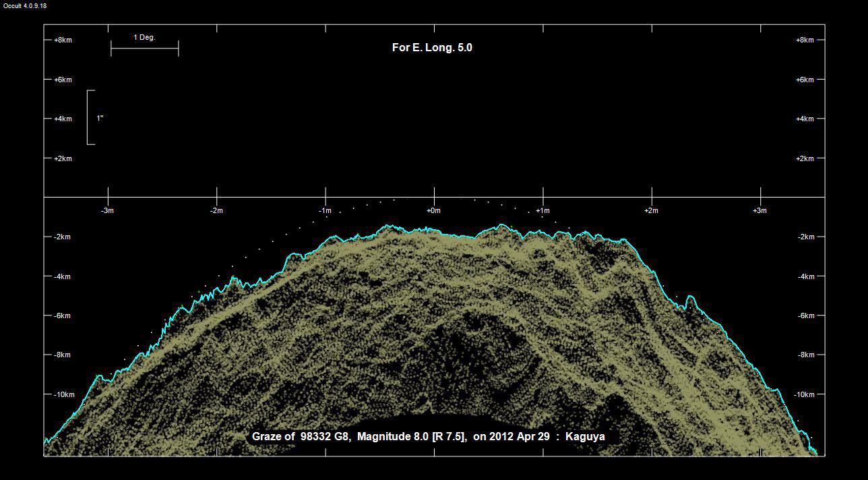Click the "-2km" label on the right axis
This screenshot has width=868, height=480.
pyautogui.click(x=806, y=237)
